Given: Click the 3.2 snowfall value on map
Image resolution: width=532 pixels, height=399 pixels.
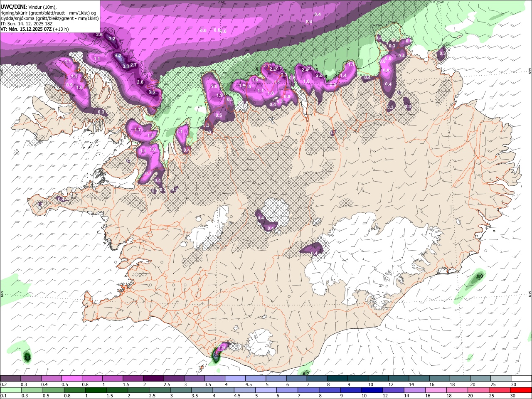Looking at the screenshot, I should (111, 39).
